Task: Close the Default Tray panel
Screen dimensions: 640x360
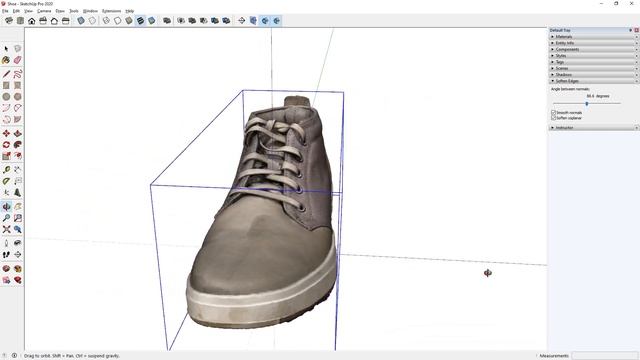Action: [636, 30]
